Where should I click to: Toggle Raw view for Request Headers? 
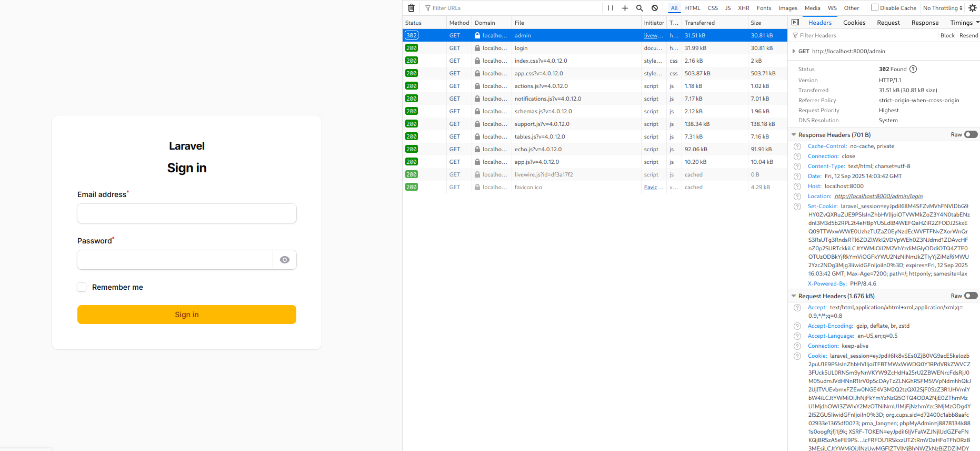pyautogui.click(x=971, y=296)
